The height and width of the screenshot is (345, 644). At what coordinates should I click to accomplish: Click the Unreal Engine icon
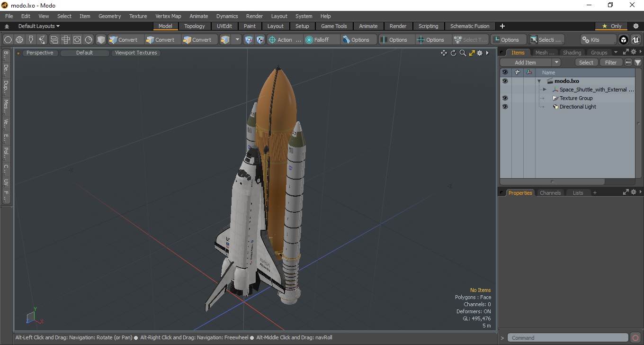[635, 40]
